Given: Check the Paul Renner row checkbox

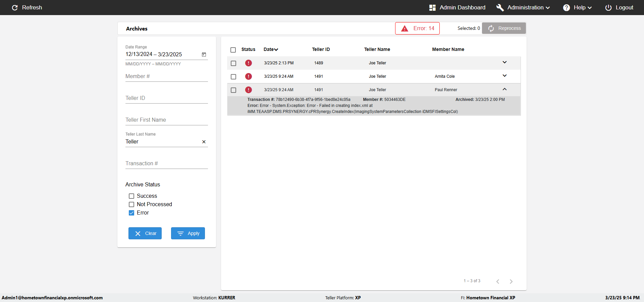Looking at the screenshot, I should (x=233, y=90).
